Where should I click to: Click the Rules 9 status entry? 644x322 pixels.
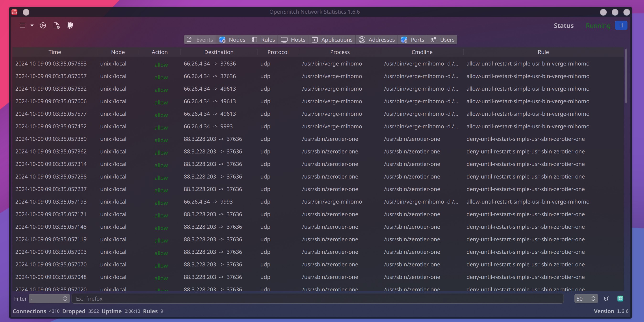[153, 311]
